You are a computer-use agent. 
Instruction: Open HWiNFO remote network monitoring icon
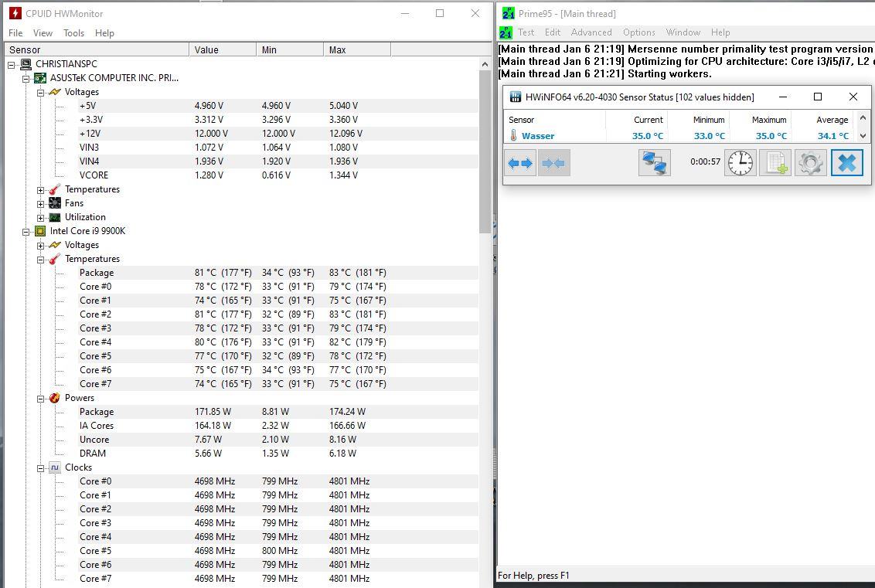tap(655, 163)
